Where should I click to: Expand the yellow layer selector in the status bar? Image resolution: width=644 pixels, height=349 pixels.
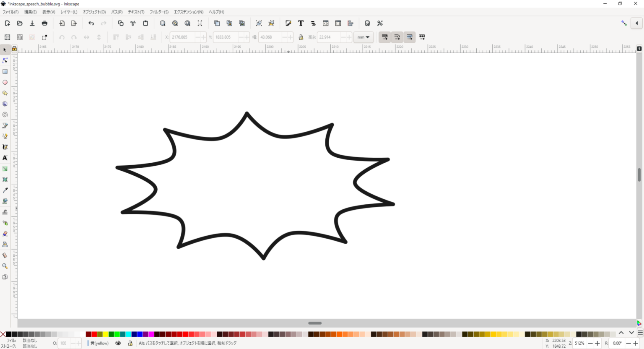(99, 343)
